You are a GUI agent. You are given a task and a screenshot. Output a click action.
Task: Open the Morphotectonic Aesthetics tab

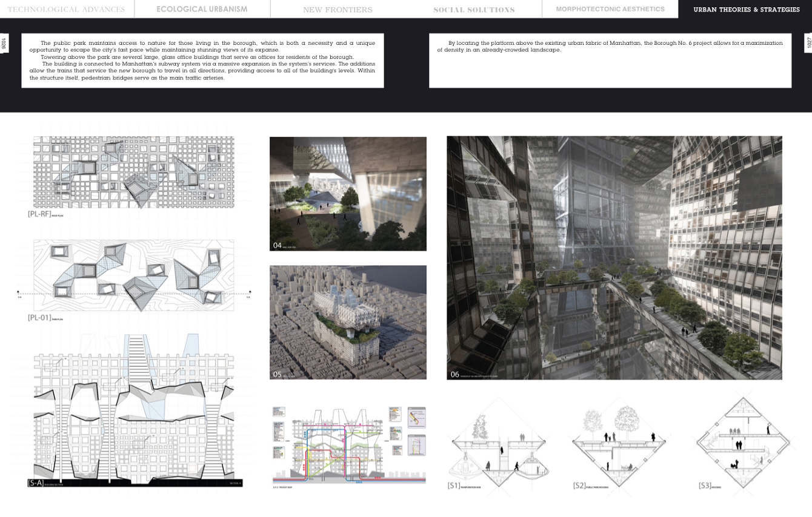(x=610, y=9)
